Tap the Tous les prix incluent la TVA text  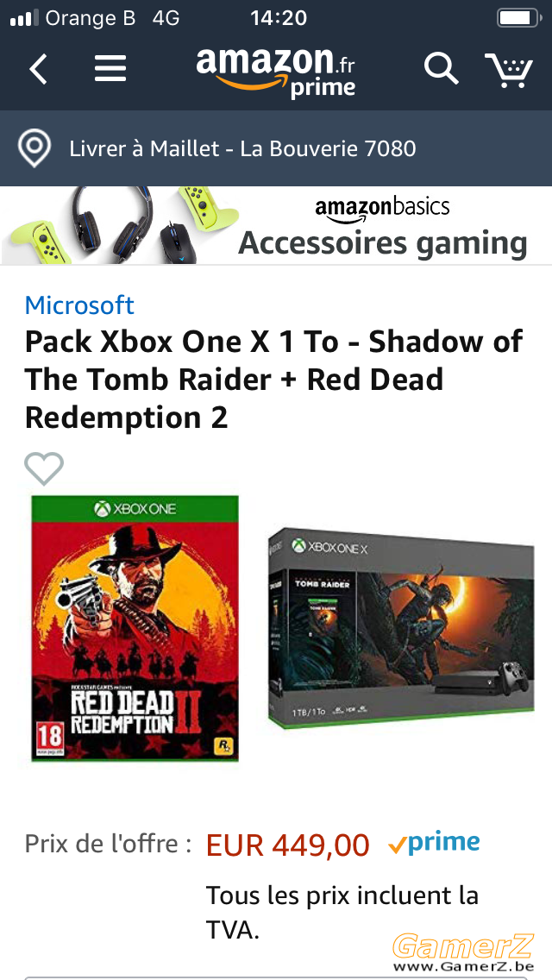342,913
